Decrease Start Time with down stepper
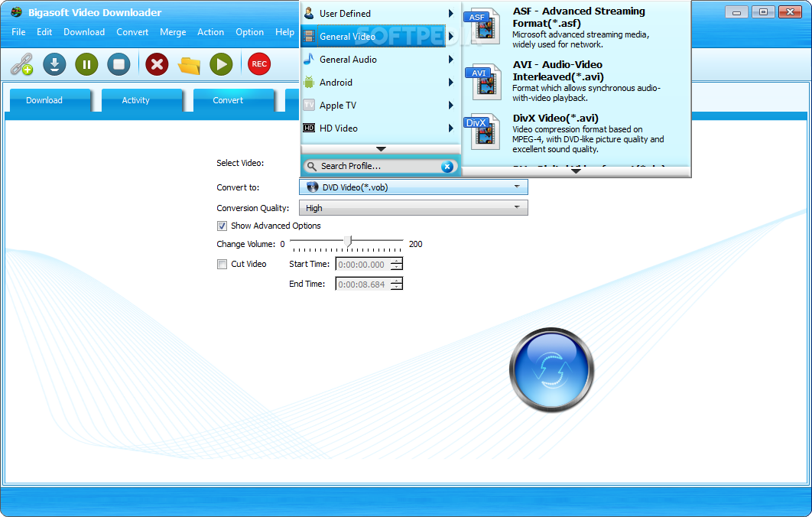Viewport: 812px width, 517px height. pos(397,268)
